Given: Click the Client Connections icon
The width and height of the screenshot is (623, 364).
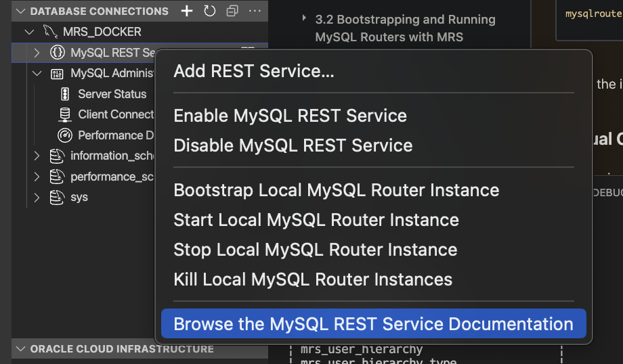Looking at the screenshot, I should tap(65, 114).
